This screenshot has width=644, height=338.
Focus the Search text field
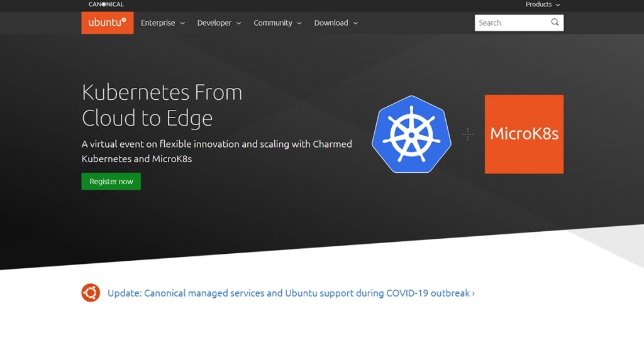pyautogui.click(x=511, y=23)
